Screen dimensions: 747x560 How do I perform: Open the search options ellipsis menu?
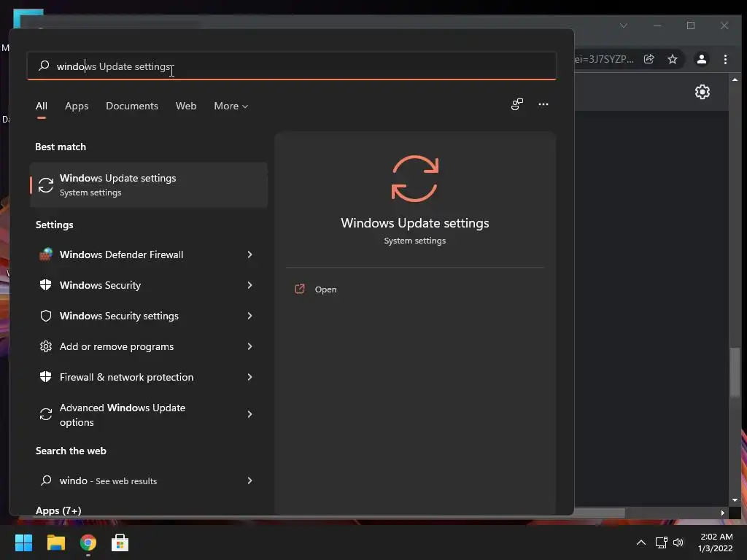[543, 104]
